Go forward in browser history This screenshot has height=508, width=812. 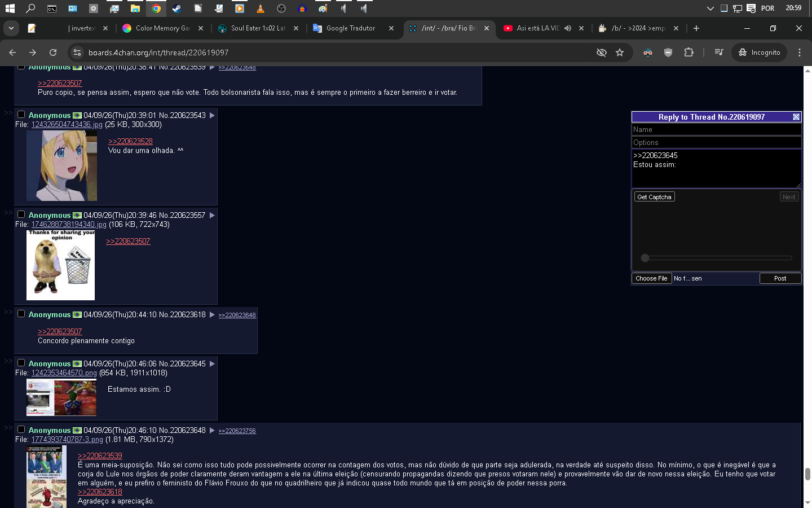pyautogui.click(x=33, y=52)
